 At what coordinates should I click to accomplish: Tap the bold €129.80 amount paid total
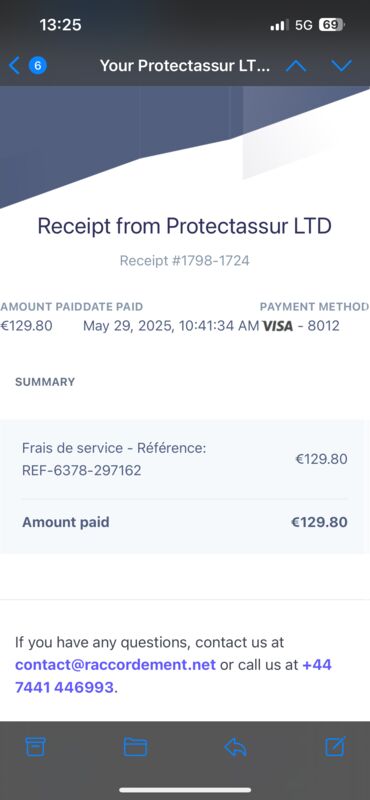coord(319,522)
